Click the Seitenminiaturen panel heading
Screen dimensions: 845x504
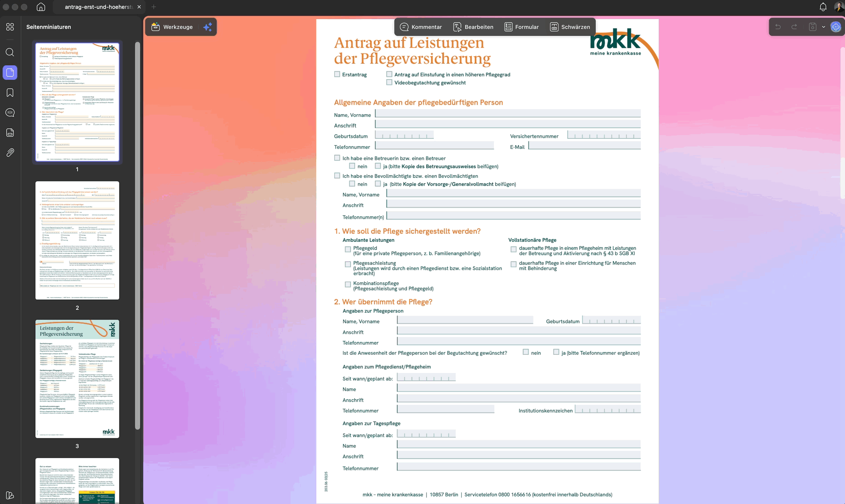coord(49,27)
